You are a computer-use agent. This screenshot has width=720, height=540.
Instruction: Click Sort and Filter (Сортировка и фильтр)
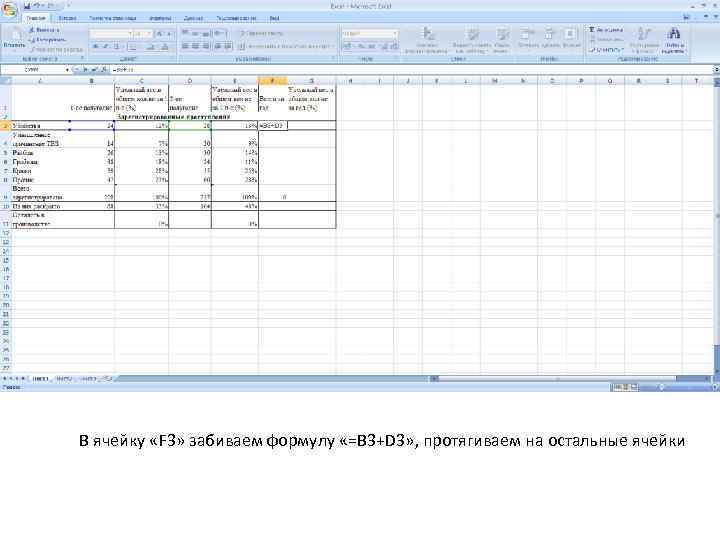coord(644,39)
